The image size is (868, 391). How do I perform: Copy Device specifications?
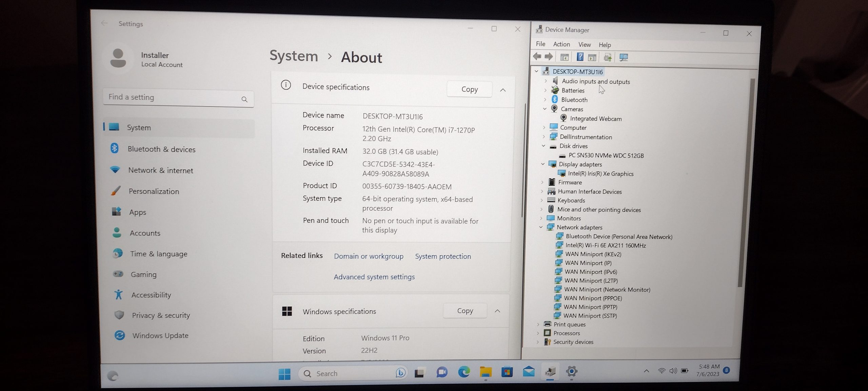469,89
